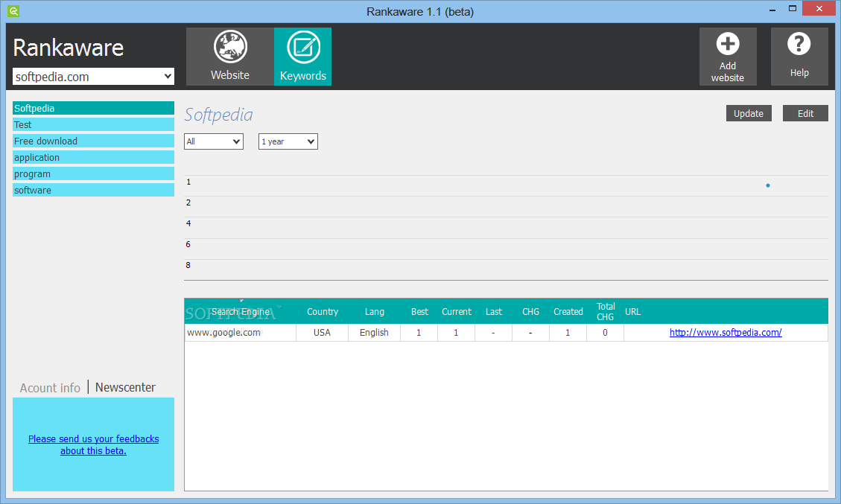Click the blue data point on rank chart
841x504 pixels.
pyautogui.click(x=768, y=185)
